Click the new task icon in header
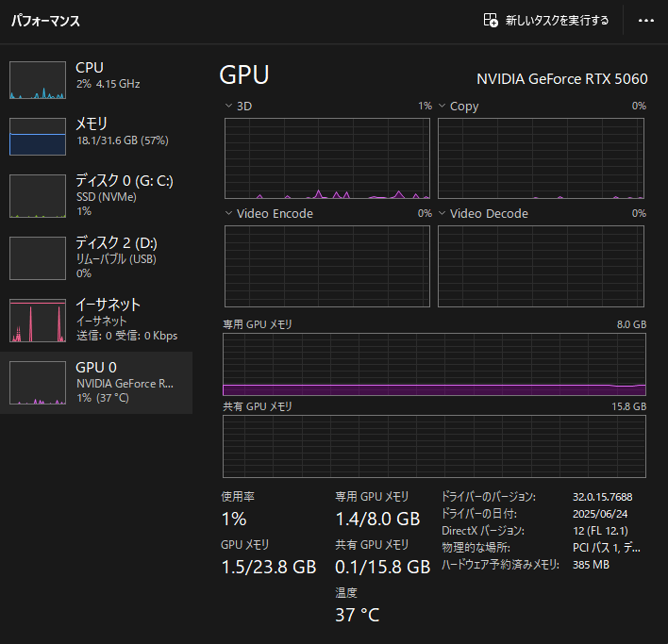668x644 pixels. point(491,20)
